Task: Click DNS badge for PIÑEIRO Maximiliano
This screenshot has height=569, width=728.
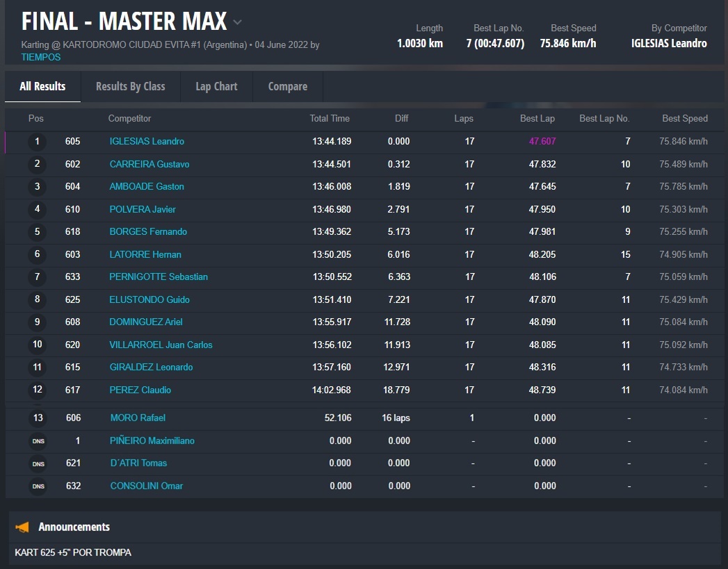Action: pos(38,441)
